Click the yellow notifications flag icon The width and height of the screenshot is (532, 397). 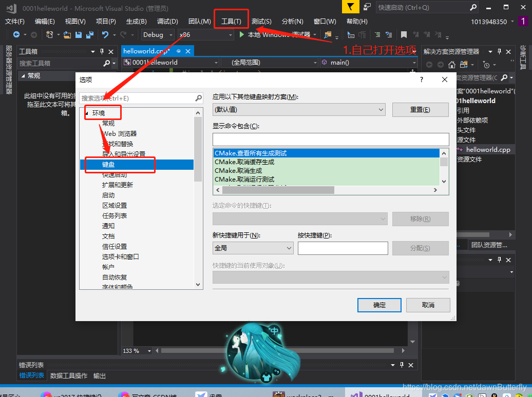click(351, 7)
